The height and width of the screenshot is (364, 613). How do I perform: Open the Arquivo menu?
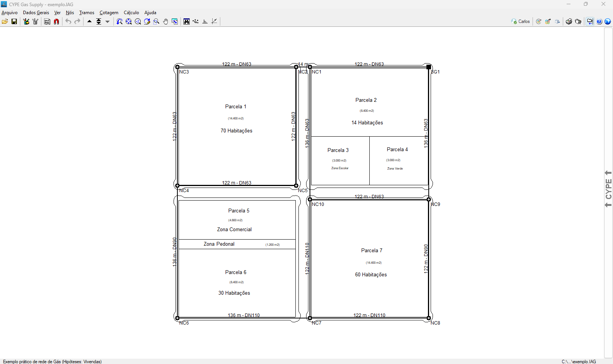click(x=10, y=13)
